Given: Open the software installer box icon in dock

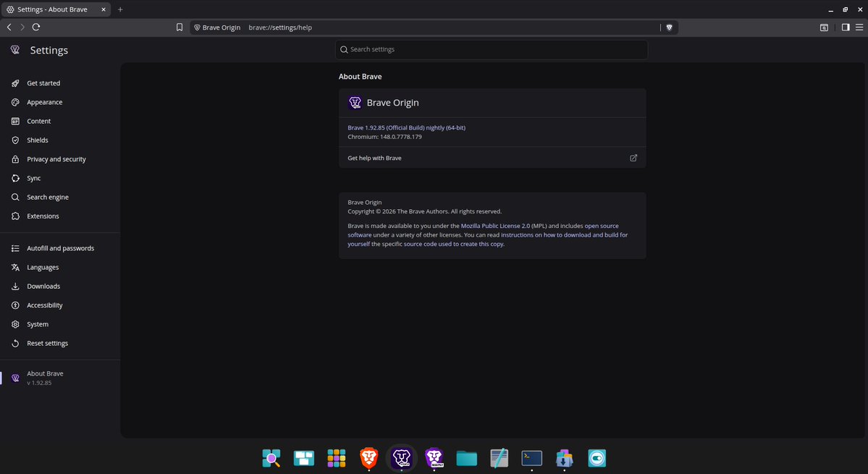Looking at the screenshot, I should pos(564,458).
